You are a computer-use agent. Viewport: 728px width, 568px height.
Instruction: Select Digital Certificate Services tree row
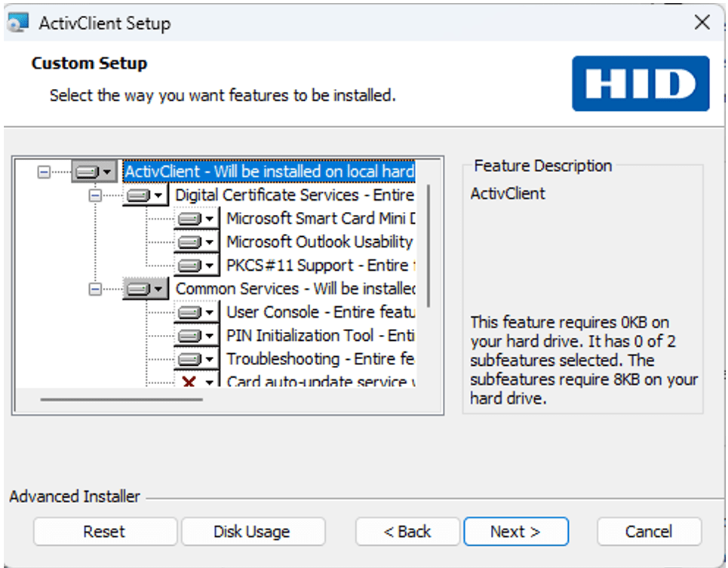click(x=294, y=195)
